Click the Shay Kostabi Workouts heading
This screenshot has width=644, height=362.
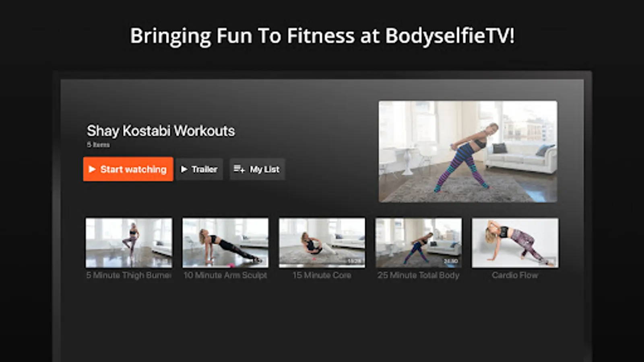pos(161,131)
